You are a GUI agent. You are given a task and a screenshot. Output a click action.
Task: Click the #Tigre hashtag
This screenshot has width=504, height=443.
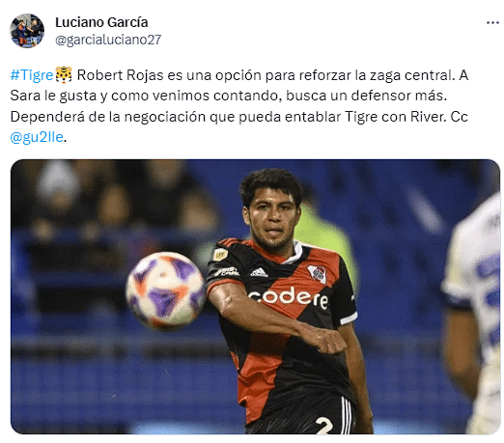[x=32, y=75]
